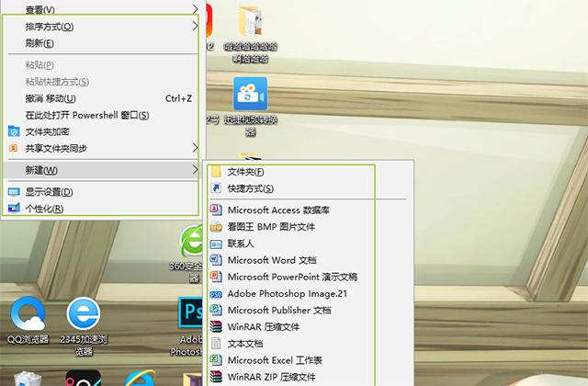The image size is (588, 386).
Task: Create a new WinRAR 压缩文件 archive
Action: coord(277,326)
